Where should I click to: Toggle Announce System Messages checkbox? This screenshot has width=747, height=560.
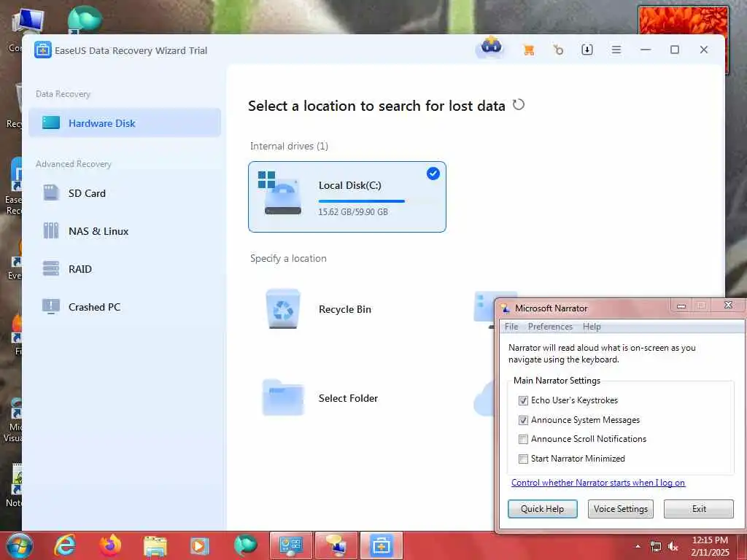pyautogui.click(x=523, y=420)
